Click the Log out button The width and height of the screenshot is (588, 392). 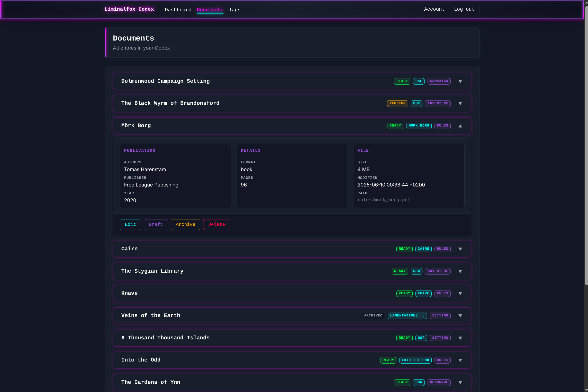coord(464,9)
